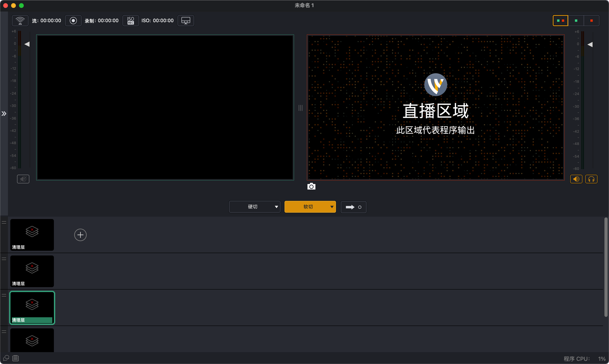This screenshot has width=609, height=364.
Task: Open the 软切 transition dropdown arrow
Action: (x=332, y=207)
